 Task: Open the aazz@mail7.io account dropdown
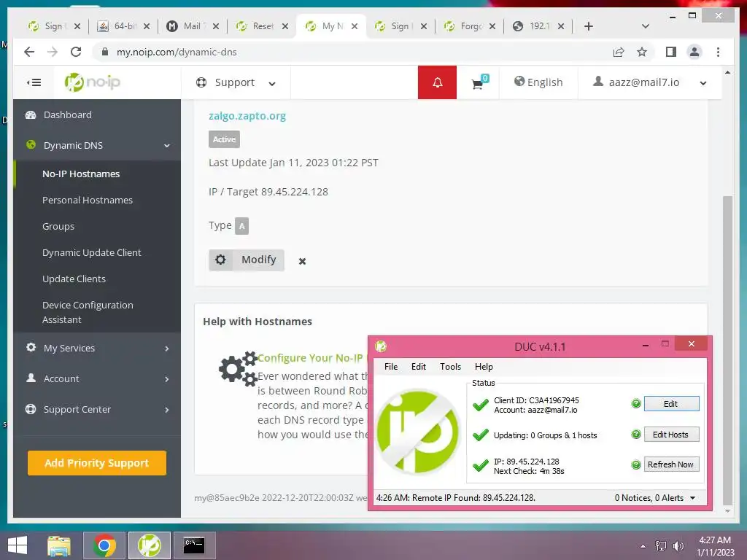(x=649, y=82)
